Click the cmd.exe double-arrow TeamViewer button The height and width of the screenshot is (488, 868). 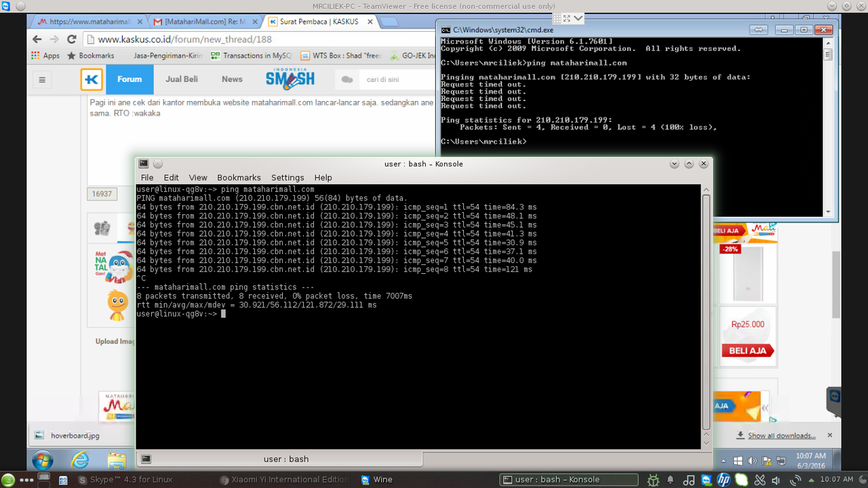[759, 30]
